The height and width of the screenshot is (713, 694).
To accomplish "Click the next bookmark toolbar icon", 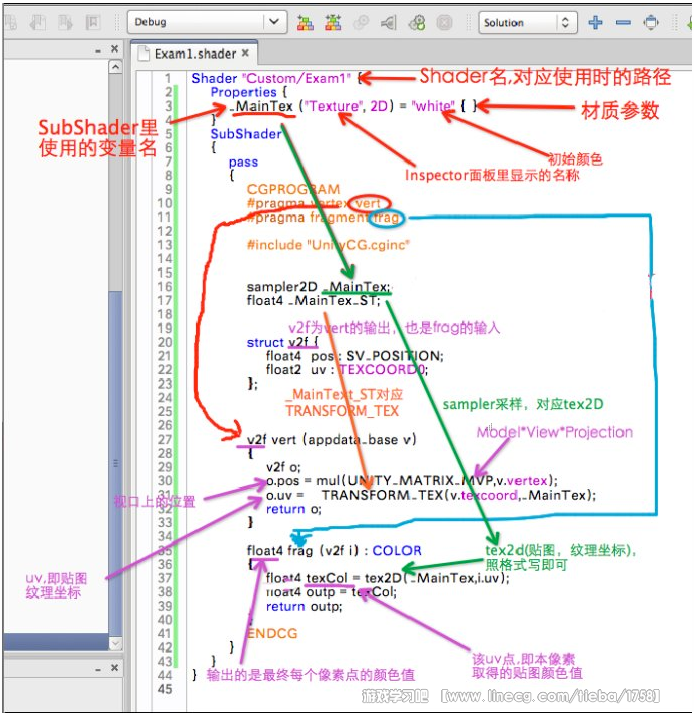I will 65,22.
